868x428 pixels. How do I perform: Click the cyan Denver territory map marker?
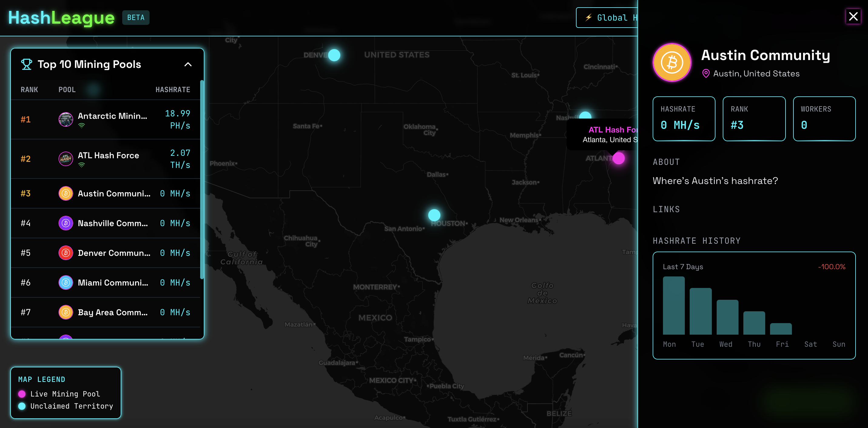click(x=334, y=55)
